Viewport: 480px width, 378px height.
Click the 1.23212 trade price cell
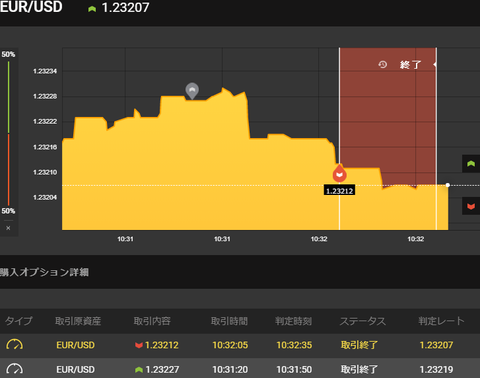(162, 345)
